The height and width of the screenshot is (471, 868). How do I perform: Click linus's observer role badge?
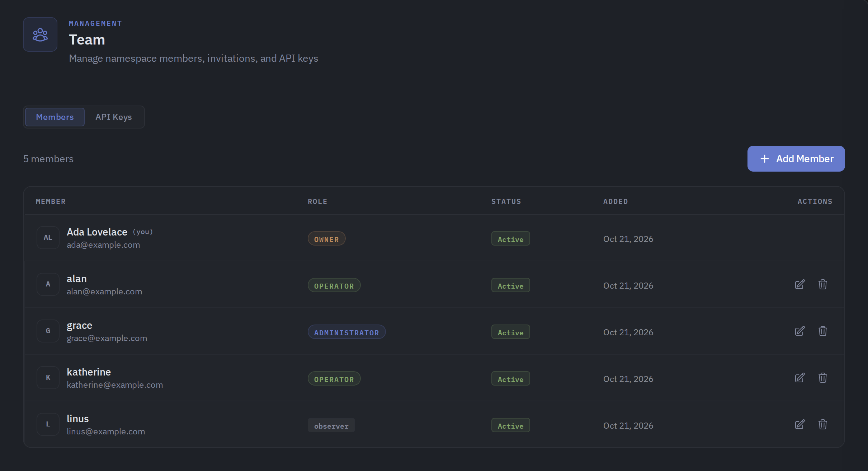tap(331, 425)
